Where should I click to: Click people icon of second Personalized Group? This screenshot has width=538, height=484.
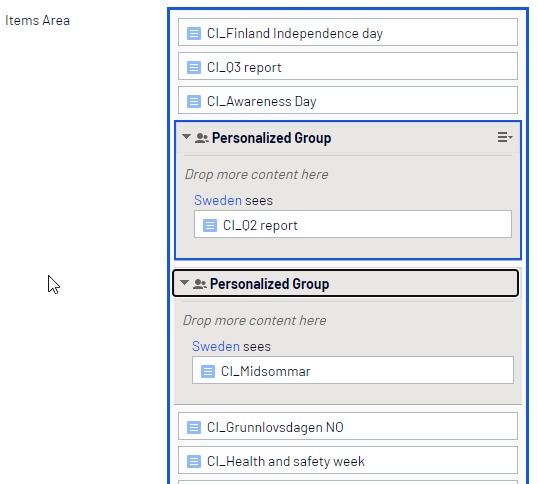pyautogui.click(x=199, y=284)
